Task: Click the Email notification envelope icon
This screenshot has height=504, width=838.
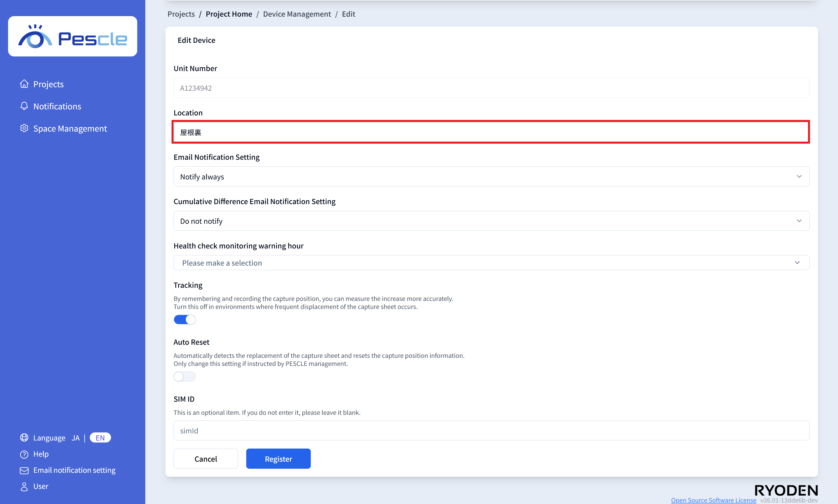Action: 24,470
